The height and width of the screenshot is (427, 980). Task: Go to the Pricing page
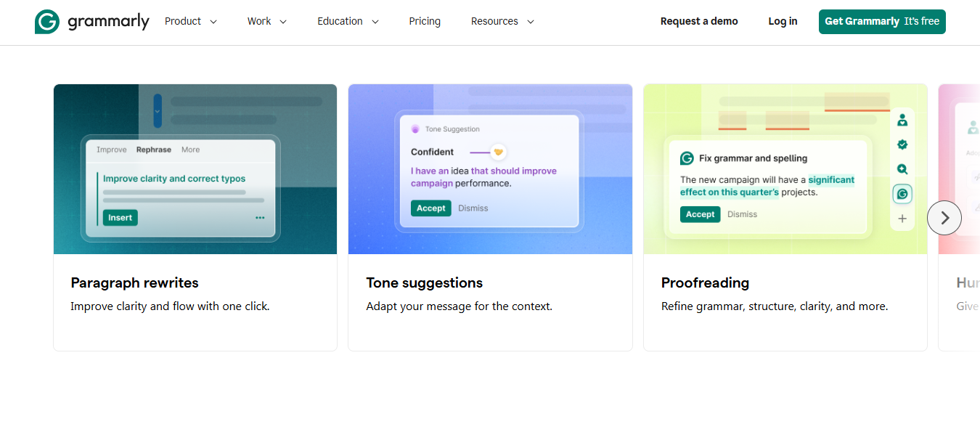[x=425, y=21]
